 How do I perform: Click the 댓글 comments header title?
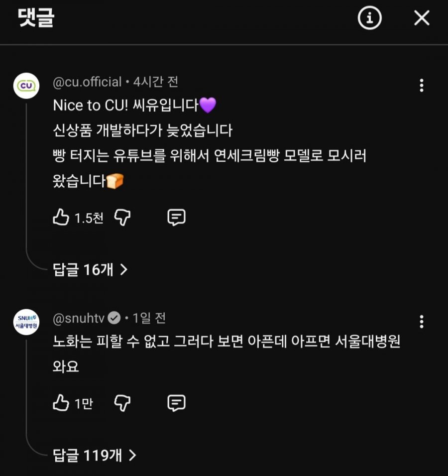click(36, 18)
